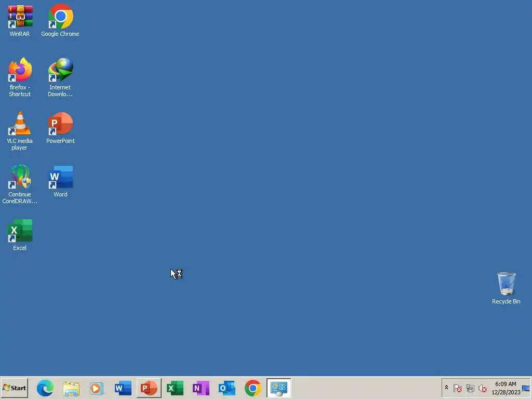Switch to PowerPoint in the taskbar
532x399 pixels.
[149, 388]
